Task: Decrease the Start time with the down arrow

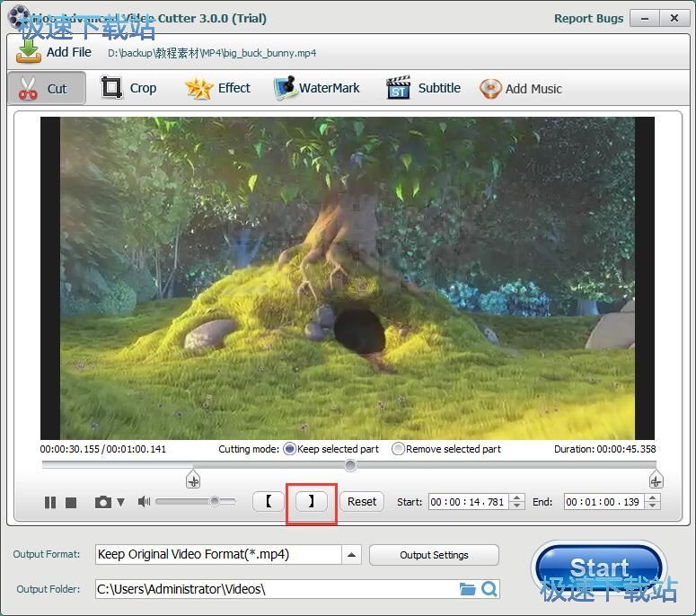Action: (x=516, y=506)
